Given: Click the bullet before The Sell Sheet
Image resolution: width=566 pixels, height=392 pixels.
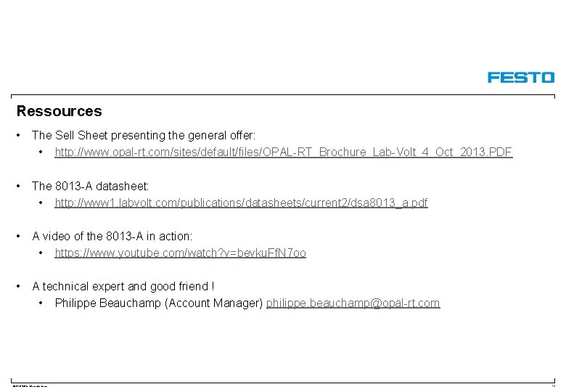Looking at the screenshot, I should 18,136.
